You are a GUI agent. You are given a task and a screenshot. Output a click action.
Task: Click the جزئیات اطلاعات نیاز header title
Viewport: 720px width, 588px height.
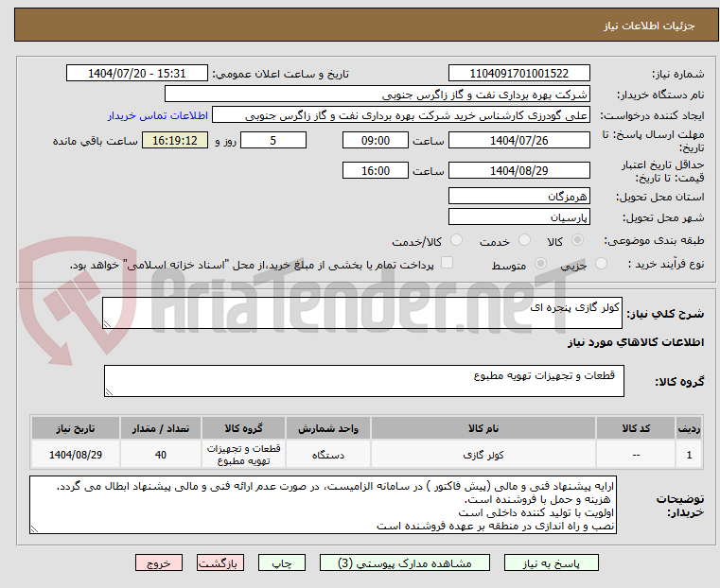649,26
